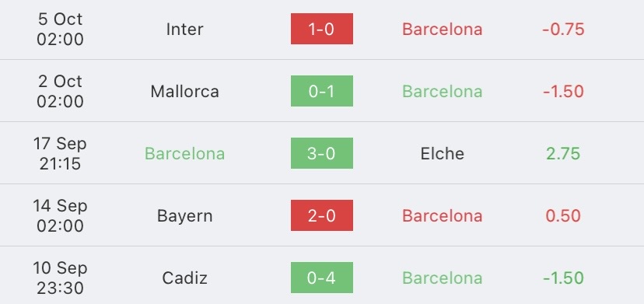644x304 pixels.
Task: Select the Bayern team name
Action: coord(184,216)
